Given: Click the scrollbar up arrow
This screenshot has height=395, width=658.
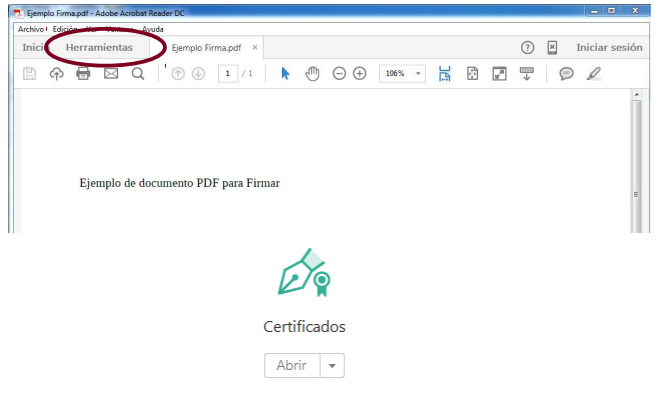Looking at the screenshot, I should coord(636,95).
